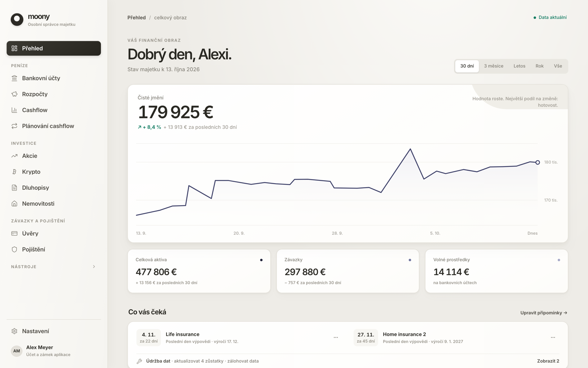This screenshot has width=588, height=368.
Task: Click the Celková aktiva card
Action: click(x=199, y=271)
